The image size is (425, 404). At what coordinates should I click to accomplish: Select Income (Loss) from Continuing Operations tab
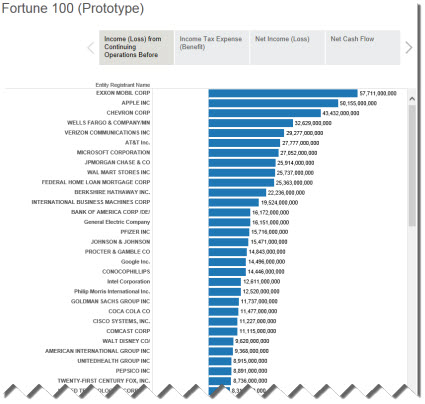[136, 47]
